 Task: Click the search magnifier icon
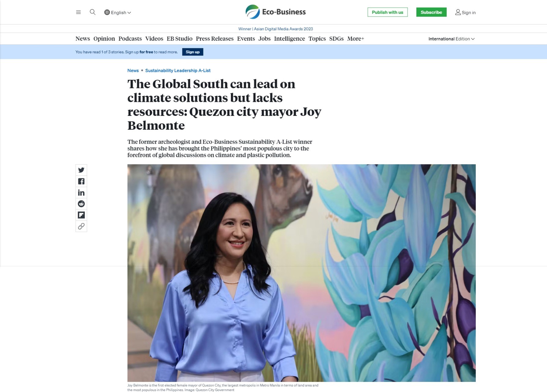(x=92, y=12)
